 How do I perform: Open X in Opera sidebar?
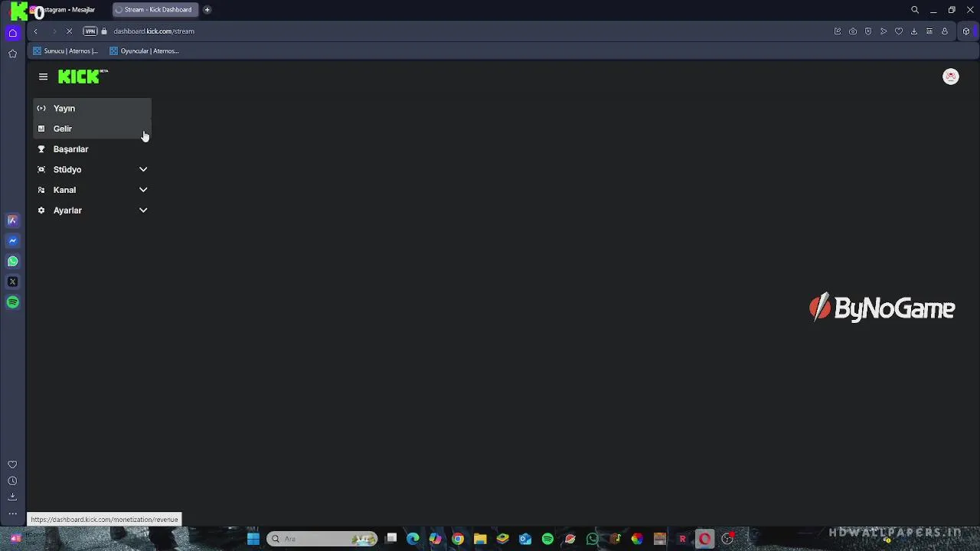[12, 282]
